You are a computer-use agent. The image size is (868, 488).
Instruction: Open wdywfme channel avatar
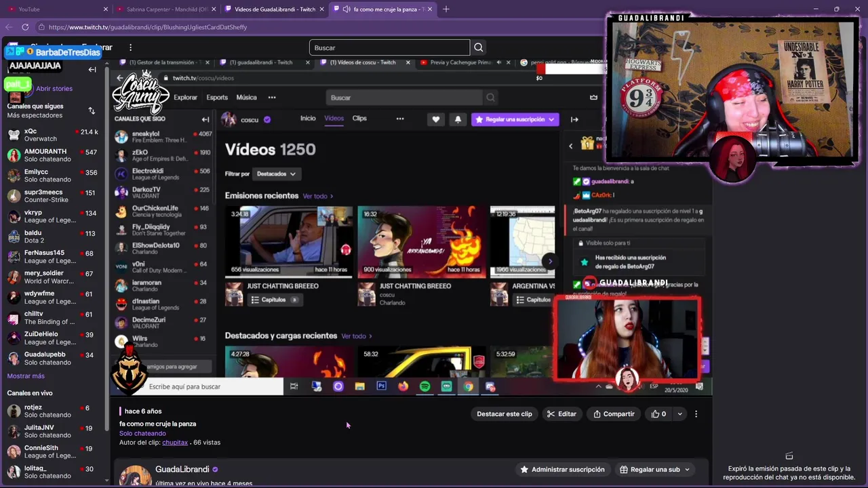click(x=14, y=298)
